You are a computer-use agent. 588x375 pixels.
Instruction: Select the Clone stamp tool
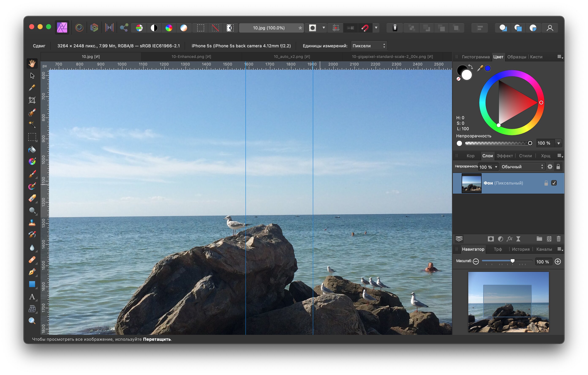[x=32, y=223]
